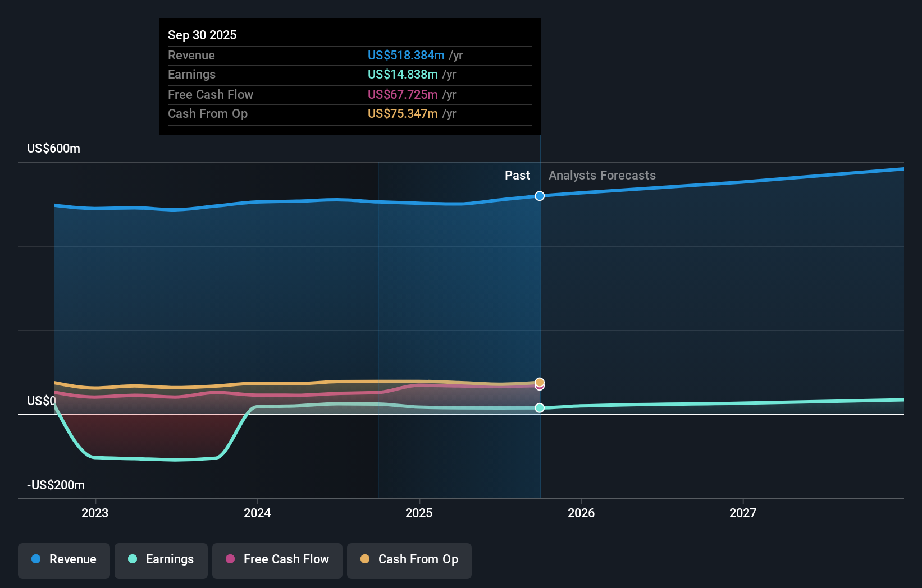The image size is (922, 588).
Task: Toggle the Cash From Op series visibility
Action: coord(409,559)
